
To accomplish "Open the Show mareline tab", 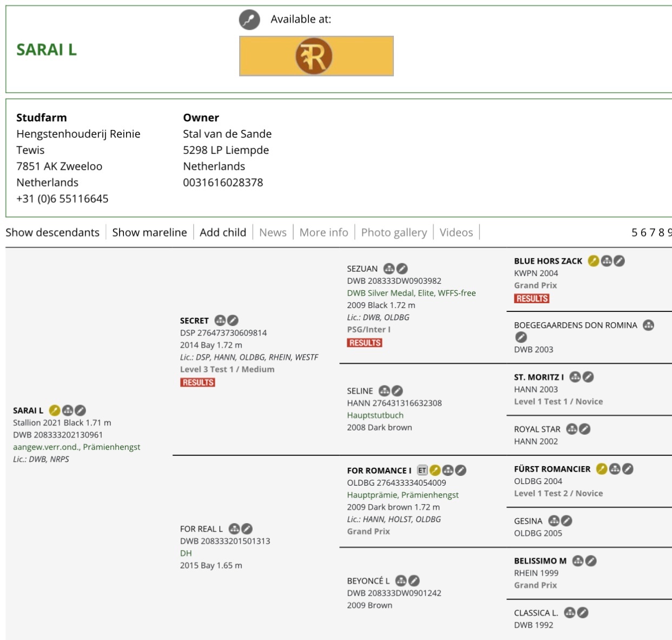I will (x=149, y=232).
